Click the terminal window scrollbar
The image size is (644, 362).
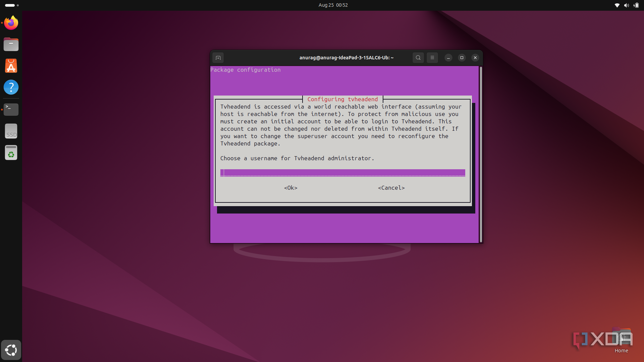click(481, 154)
